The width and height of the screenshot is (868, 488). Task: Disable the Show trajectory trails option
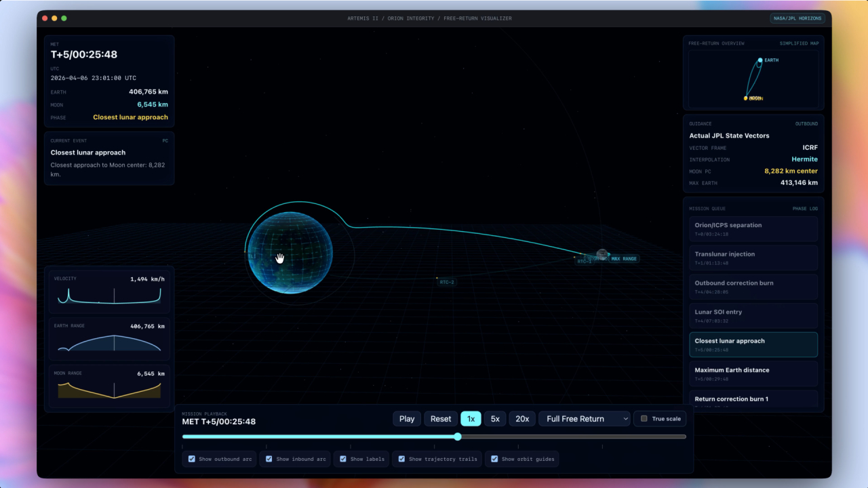(403, 459)
